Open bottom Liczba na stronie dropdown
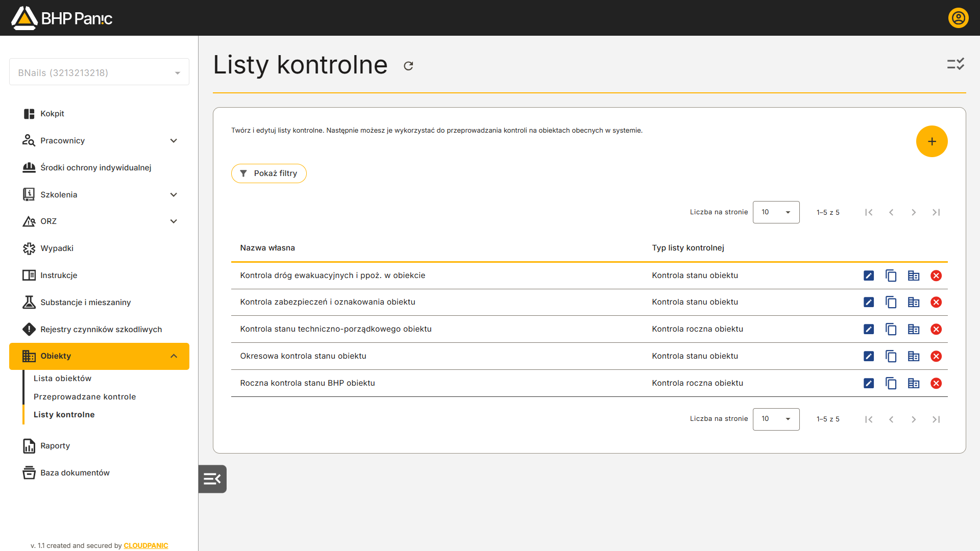This screenshot has width=980, height=551. click(x=776, y=419)
